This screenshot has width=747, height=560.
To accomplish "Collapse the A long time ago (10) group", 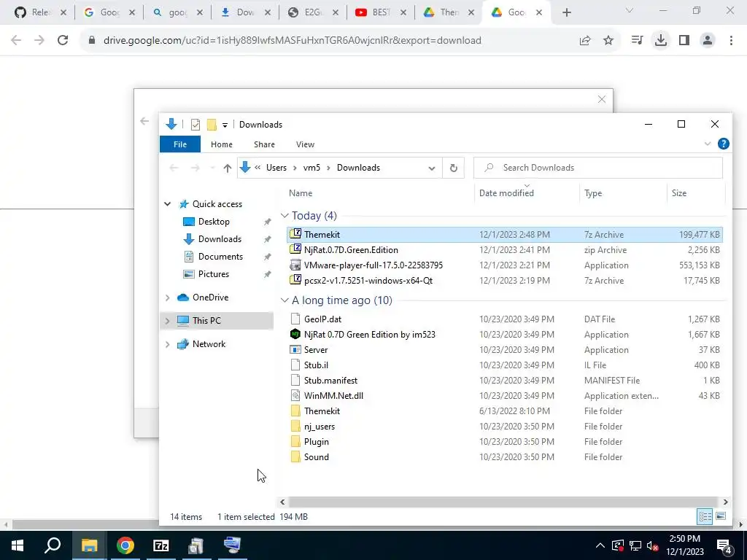I will point(285,300).
